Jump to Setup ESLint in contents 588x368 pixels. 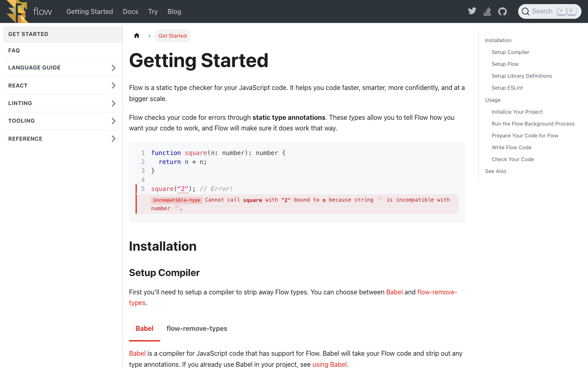pyautogui.click(x=507, y=88)
